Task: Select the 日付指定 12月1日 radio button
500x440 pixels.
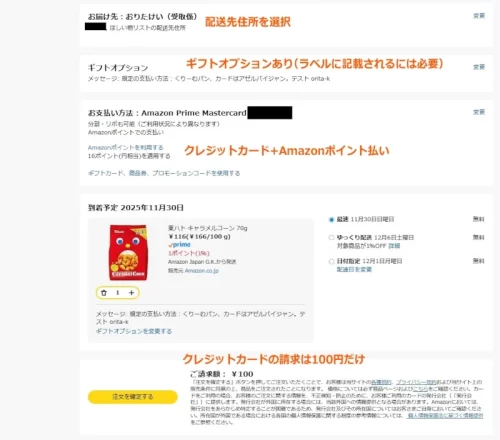Action: point(331,261)
